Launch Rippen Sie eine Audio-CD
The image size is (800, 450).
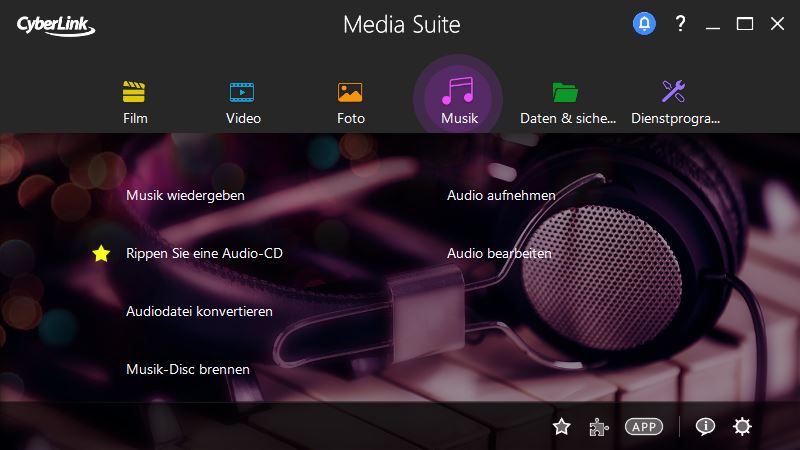204,254
